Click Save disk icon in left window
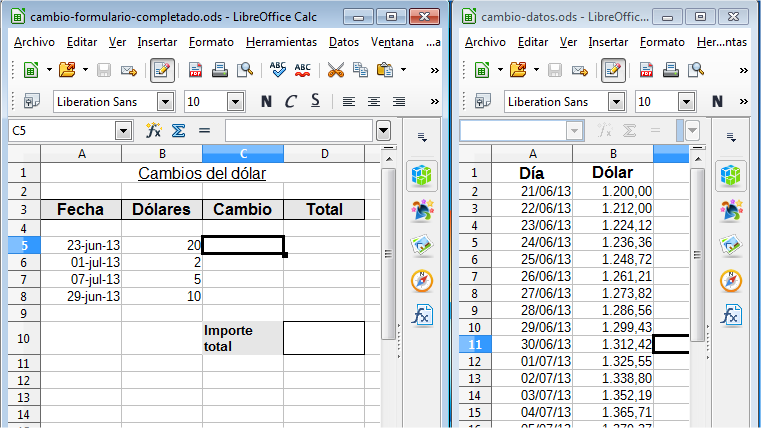The image size is (761, 428). pyautogui.click(x=103, y=70)
